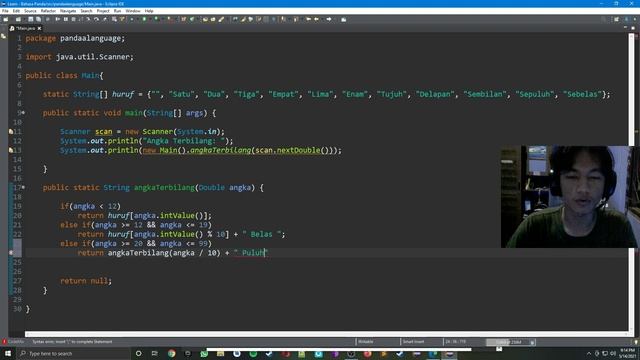Navigate forward with the right arrow icon
Image resolution: width=640 pixels, height=360 pixels.
[329, 19]
